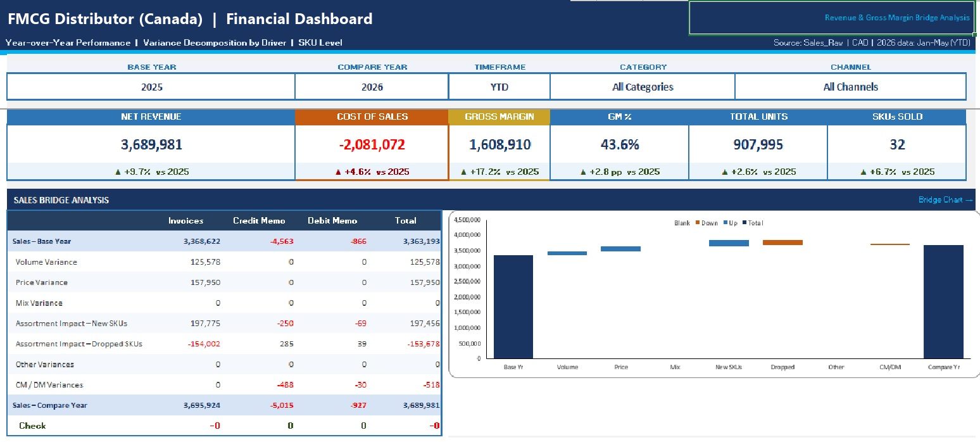Select Assortment Impact – Dropped SKUs label
Image resolution: width=980 pixels, height=442 pixels.
click(x=79, y=344)
